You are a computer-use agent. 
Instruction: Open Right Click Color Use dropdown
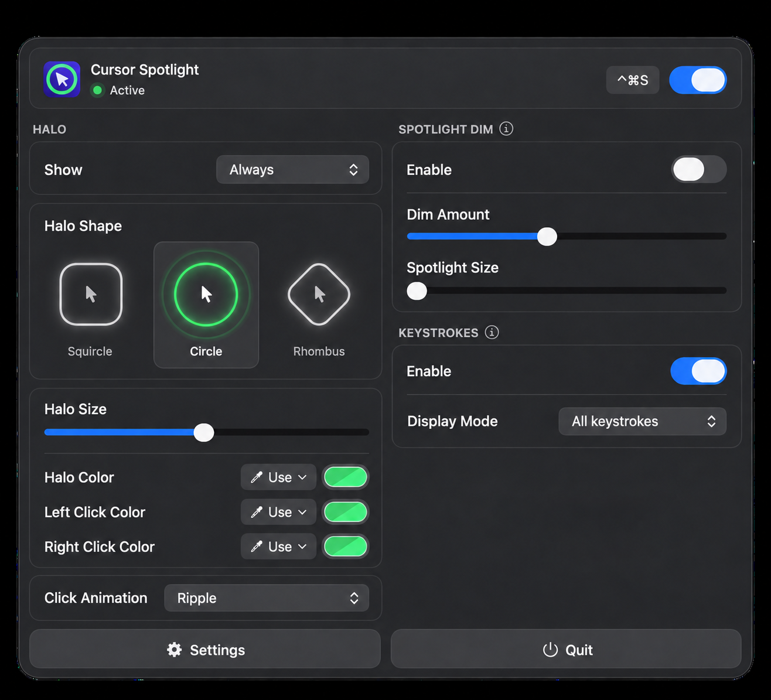278,547
